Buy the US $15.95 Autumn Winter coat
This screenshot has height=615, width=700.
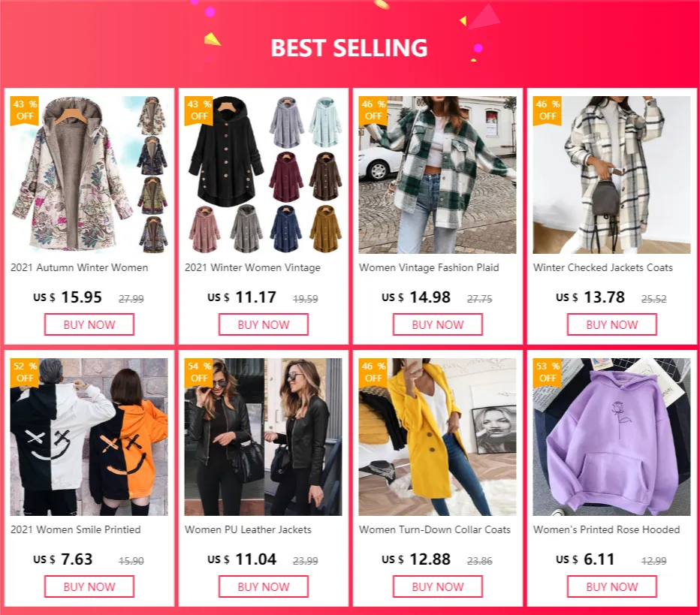tap(89, 324)
